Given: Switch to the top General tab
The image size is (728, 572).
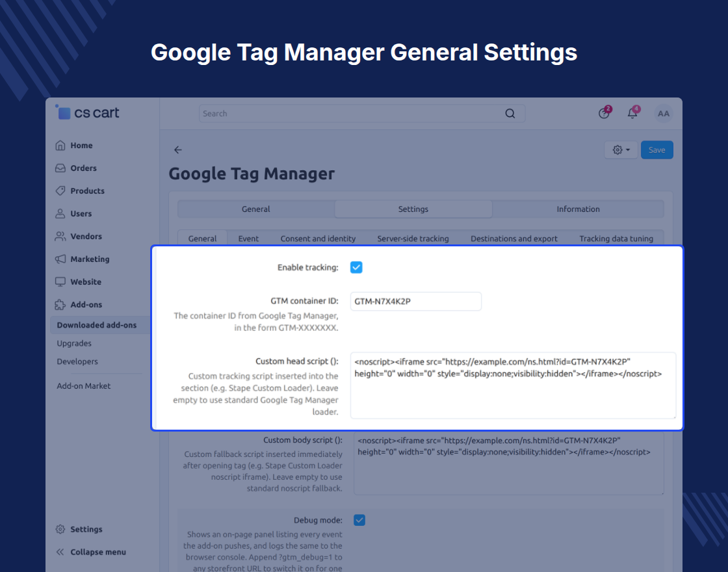Looking at the screenshot, I should (256, 209).
